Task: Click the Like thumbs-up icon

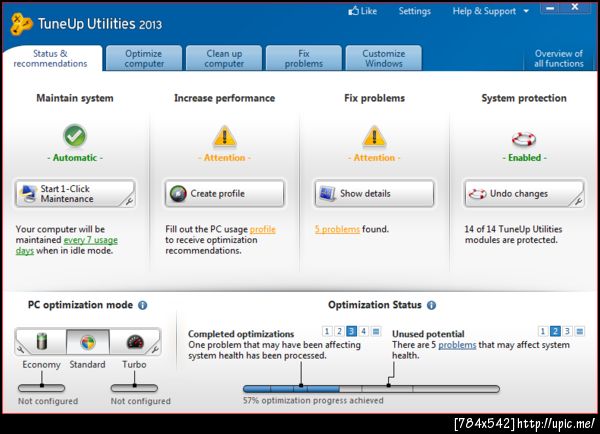Action: click(353, 11)
